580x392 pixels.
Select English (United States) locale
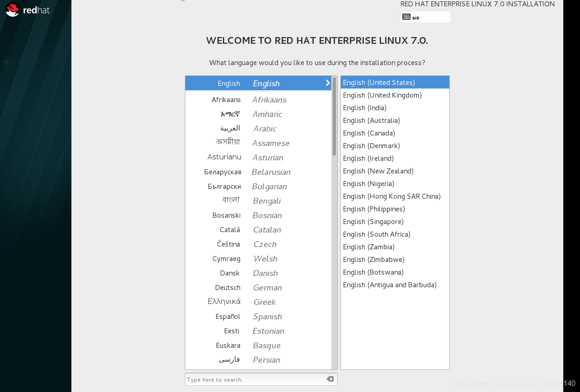pos(395,83)
